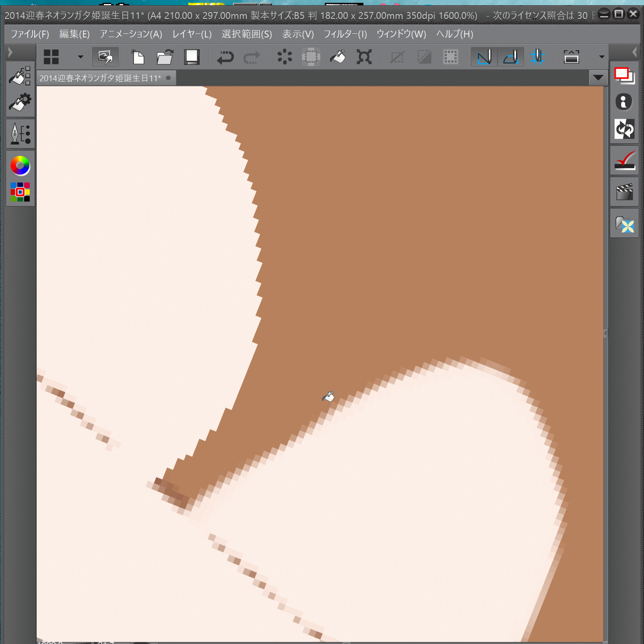
Task: Toggle Snap to Special Ruler
Action: coord(511,57)
